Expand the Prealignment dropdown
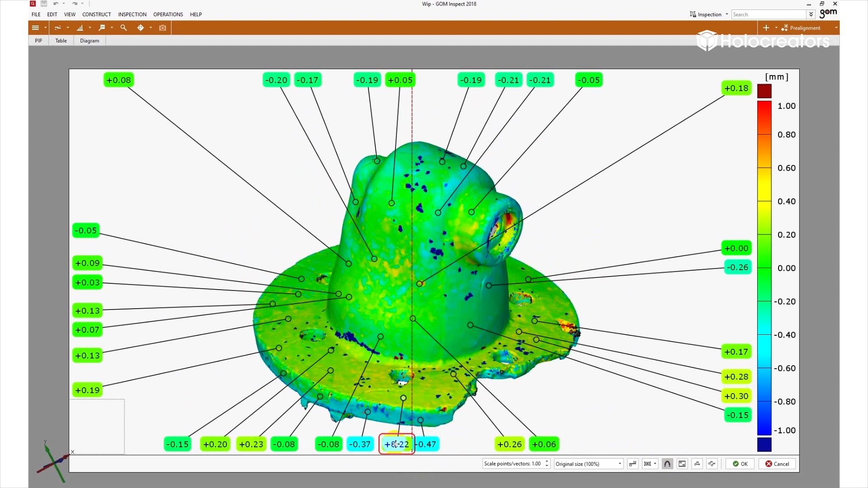The image size is (868, 488). [x=836, y=28]
